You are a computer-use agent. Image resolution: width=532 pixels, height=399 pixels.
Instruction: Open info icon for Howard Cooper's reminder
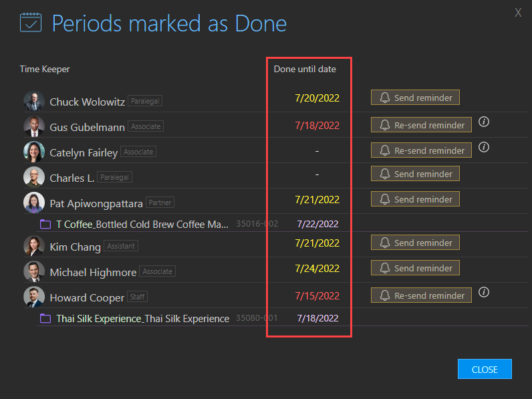click(x=484, y=292)
